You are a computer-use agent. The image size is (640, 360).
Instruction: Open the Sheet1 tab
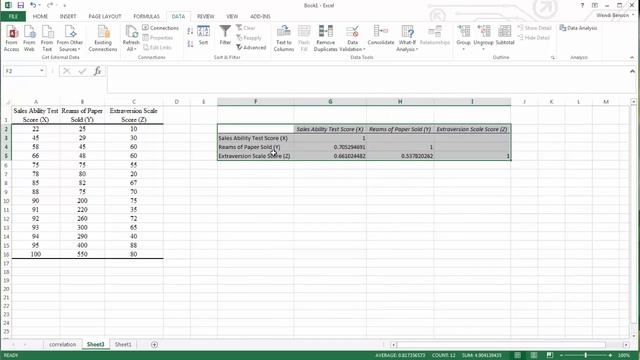123,344
